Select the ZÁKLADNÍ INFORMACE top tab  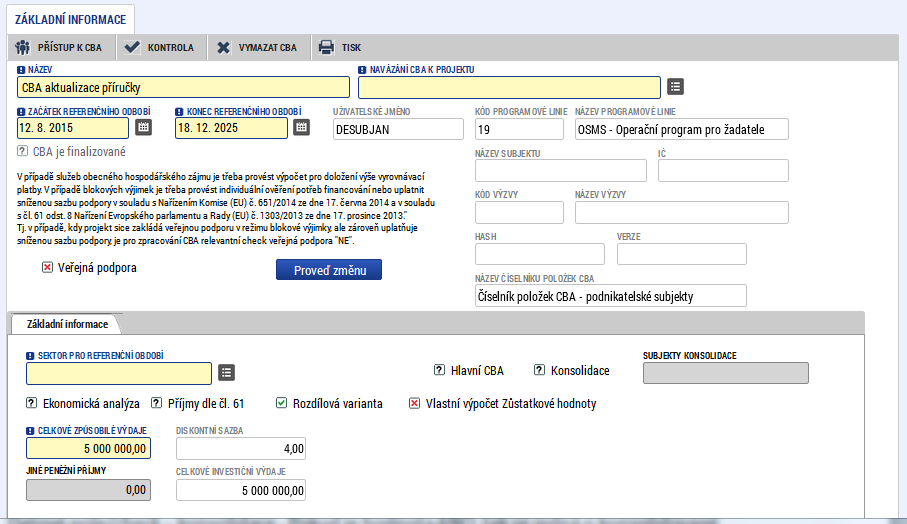click(70, 20)
